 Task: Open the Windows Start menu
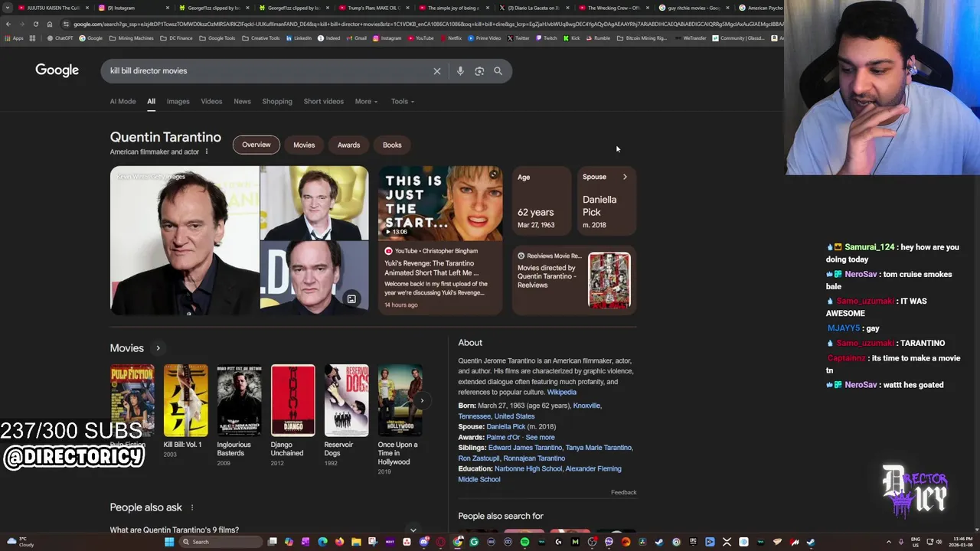(169, 542)
